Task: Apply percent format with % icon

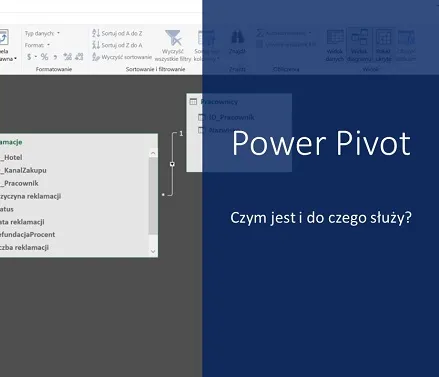Action: coord(44,57)
